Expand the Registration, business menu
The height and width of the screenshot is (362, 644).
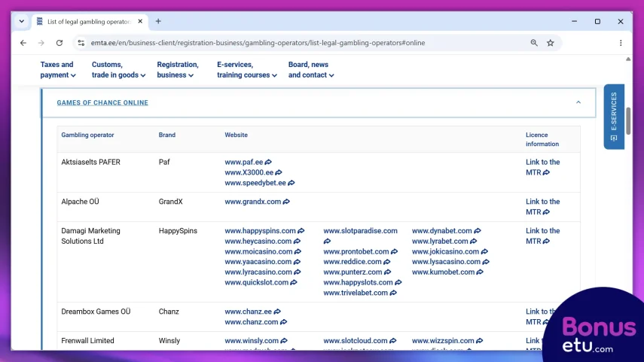[x=178, y=70]
